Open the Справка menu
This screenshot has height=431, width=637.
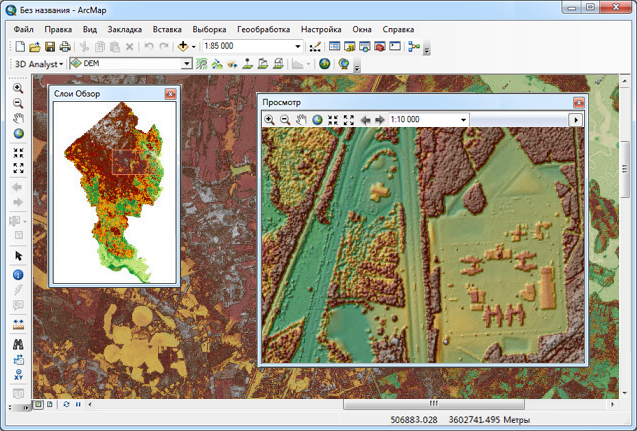pos(398,29)
